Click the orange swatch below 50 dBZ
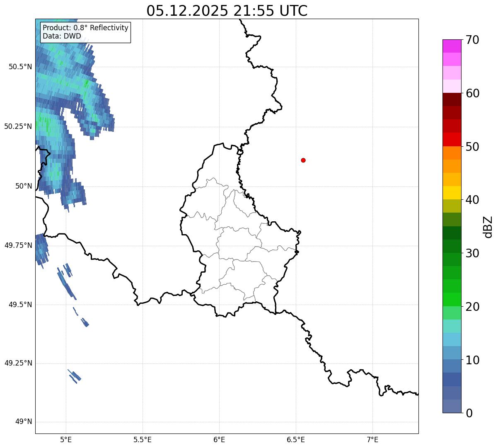The height and width of the screenshot is (448, 498). (452, 153)
